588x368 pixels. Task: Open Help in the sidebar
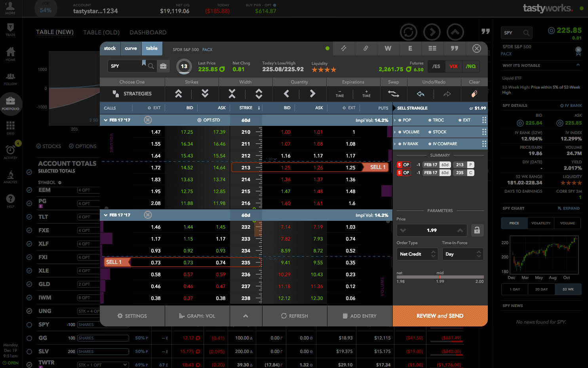tap(10, 201)
